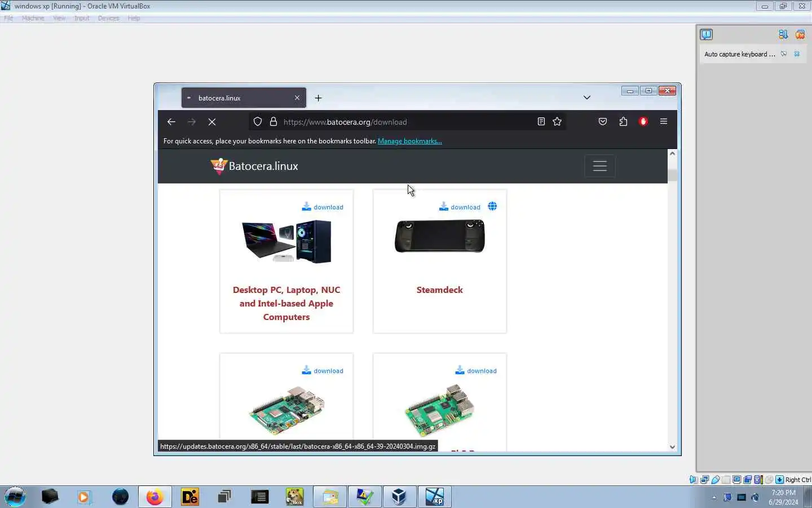812x508 pixels.
Task: Click the Firefox taskbar icon
Action: click(x=155, y=497)
